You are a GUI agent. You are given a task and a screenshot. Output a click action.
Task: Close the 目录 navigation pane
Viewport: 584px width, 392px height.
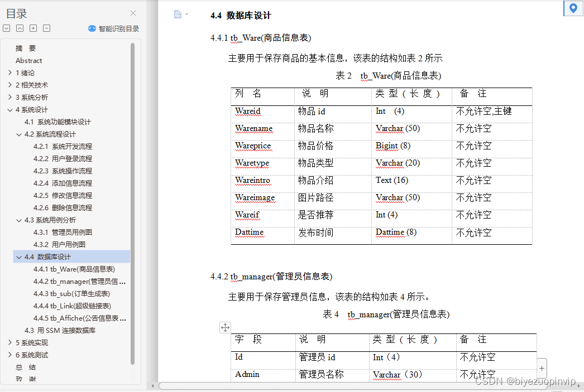pos(133,13)
